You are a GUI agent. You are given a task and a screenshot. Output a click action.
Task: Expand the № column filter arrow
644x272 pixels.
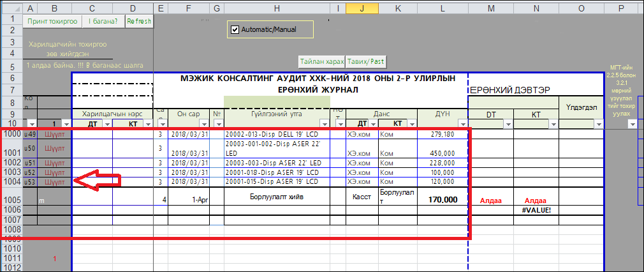[x=217, y=124]
